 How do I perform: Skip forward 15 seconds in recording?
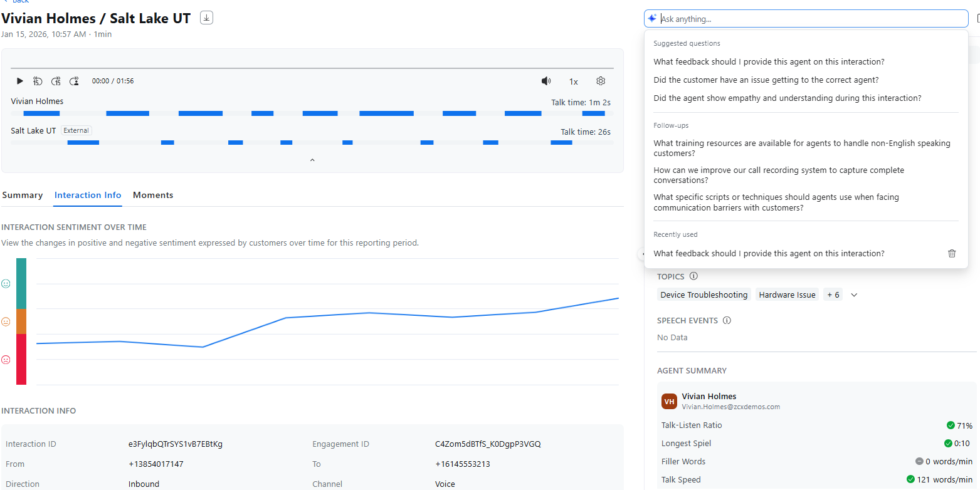(56, 81)
